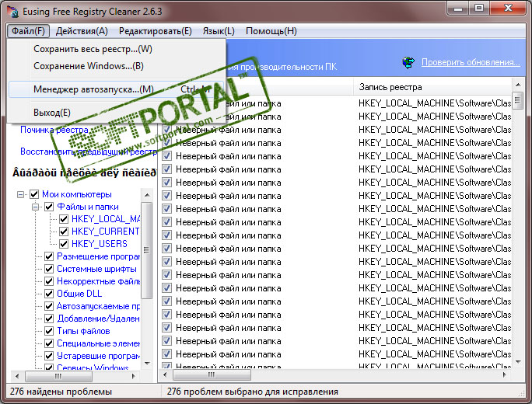This screenshot has width=532, height=404.
Task: Click the tree panel scroll-down arrow
Action: (x=147, y=364)
